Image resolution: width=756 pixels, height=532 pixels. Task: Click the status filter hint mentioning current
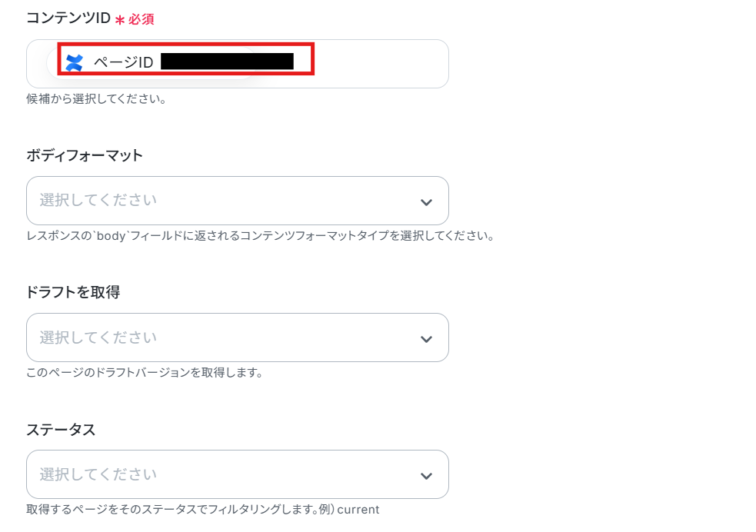[202, 510]
